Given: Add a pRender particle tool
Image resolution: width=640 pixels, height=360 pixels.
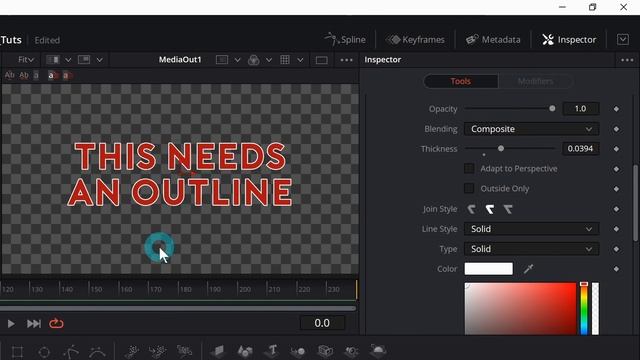Looking at the screenshot, I should 184,351.
